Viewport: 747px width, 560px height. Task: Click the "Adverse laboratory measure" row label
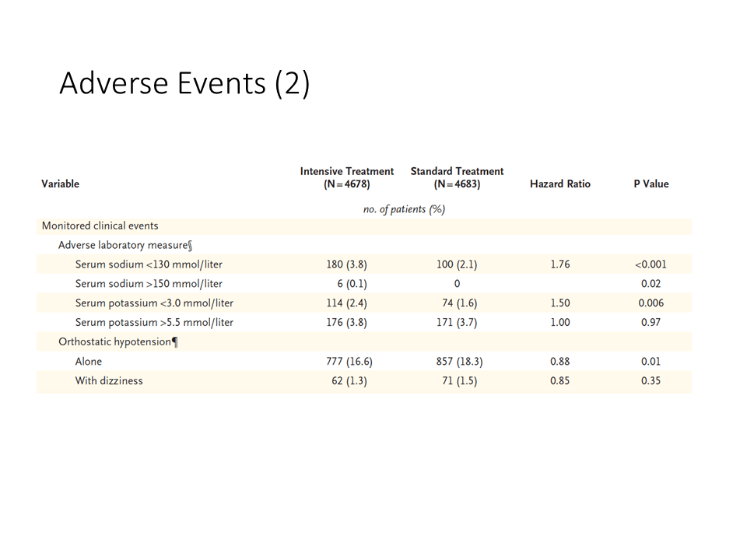(125, 245)
